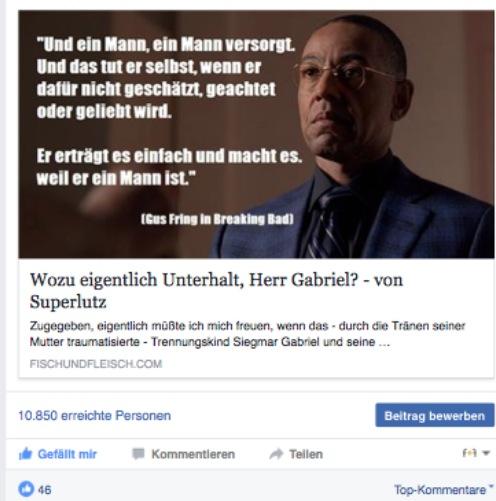This screenshot has width=496, height=501.
Task: Choose 'Teilen' to share the post
Action: pos(306,454)
